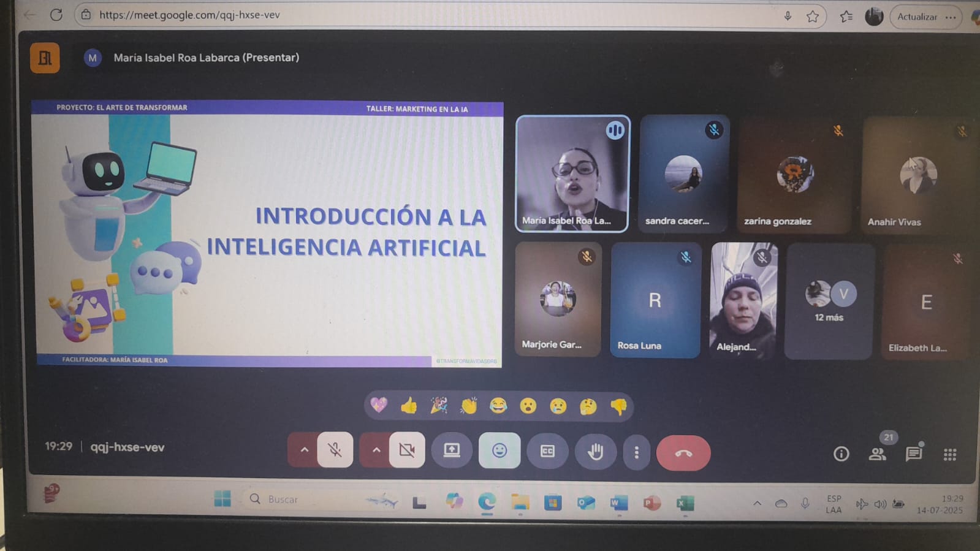Open the participants list showing 21
980x551 pixels.
click(x=877, y=454)
